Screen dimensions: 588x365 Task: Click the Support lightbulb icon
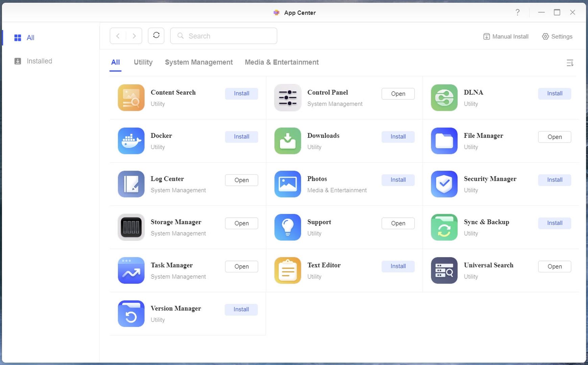(x=288, y=227)
